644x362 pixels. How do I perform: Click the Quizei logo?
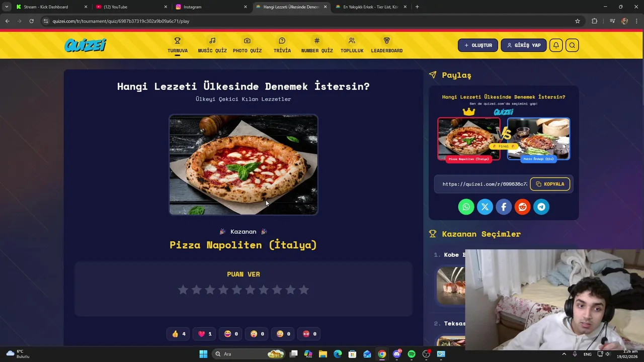click(85, 45)
